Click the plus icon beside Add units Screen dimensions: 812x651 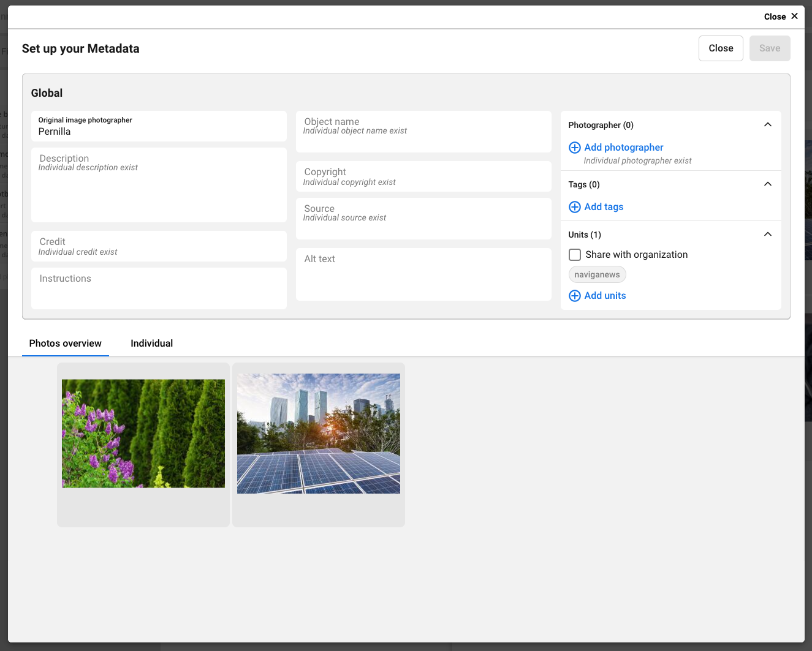click(x=574, y=296)
